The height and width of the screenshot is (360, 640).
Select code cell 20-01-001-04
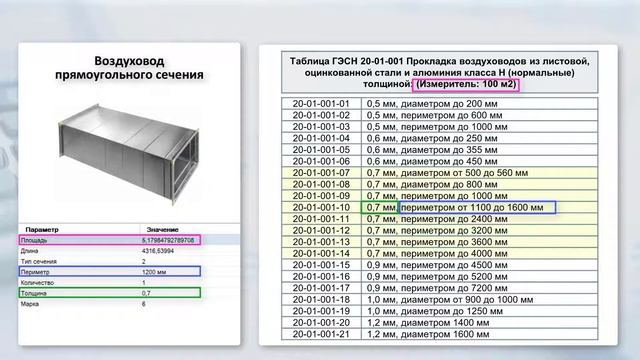(321, 138)
